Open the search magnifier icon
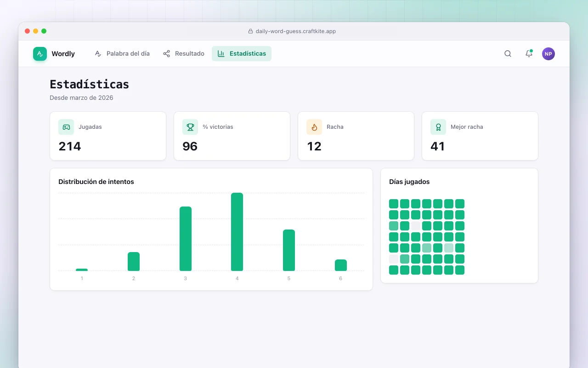588x368 pixels. 508,54
